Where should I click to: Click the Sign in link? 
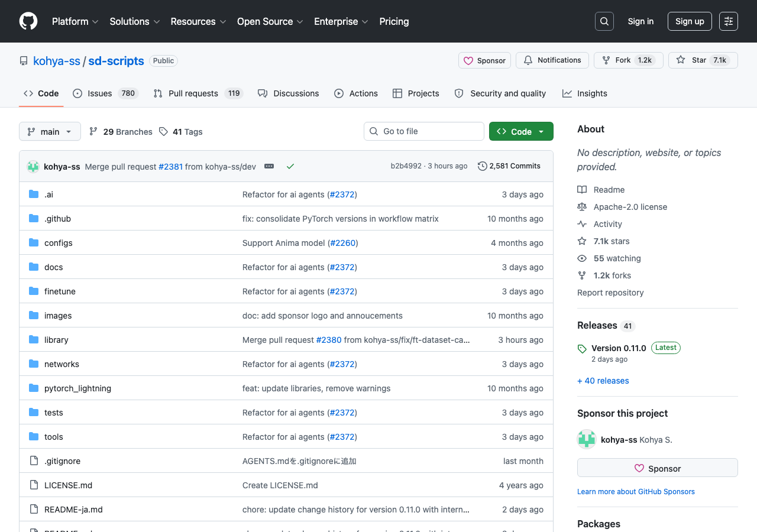click(640, 21)
